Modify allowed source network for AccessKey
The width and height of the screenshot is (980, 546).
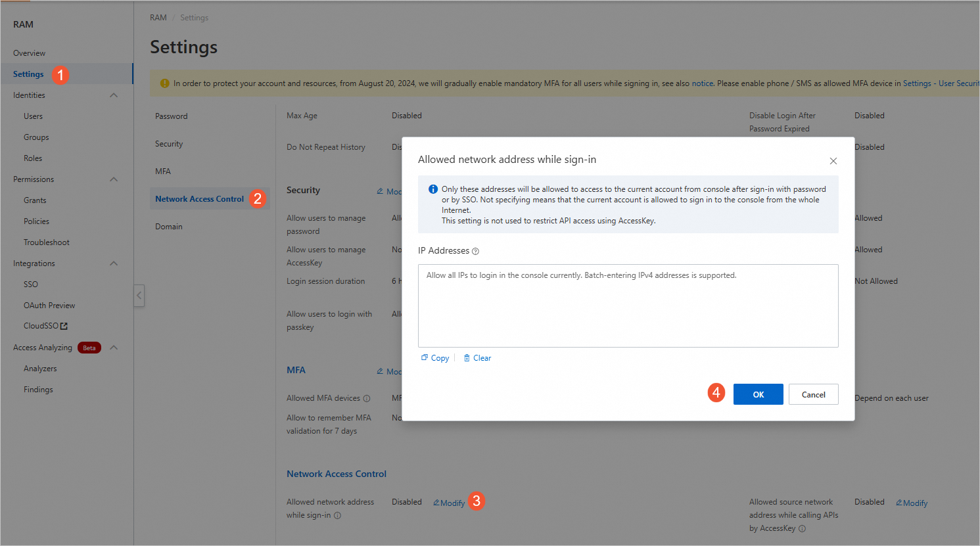912,503
